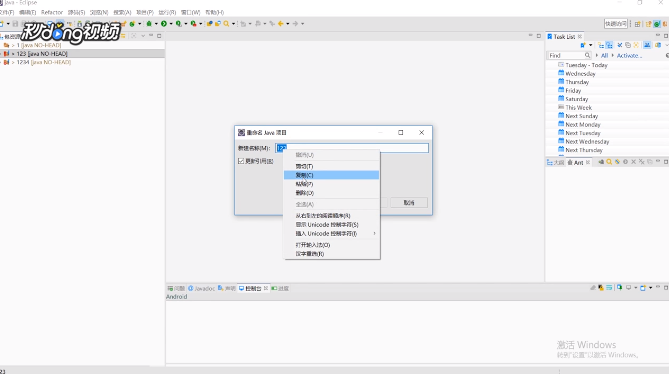Click the 取消 cancel button in rename dialog

tap(409, 203)
